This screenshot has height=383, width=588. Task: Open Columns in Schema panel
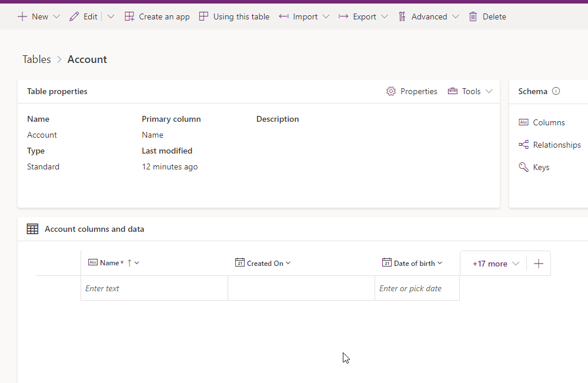tap(542, 122)
